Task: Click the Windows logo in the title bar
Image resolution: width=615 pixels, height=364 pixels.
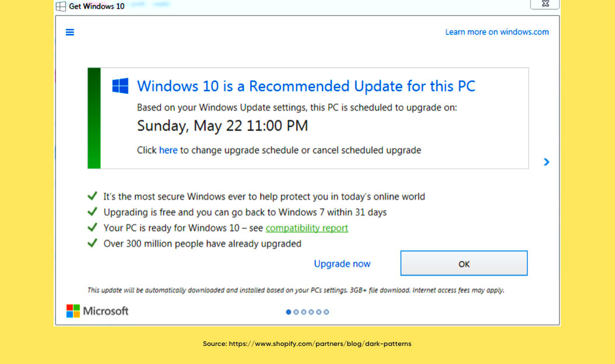Action: coord(60,6)
